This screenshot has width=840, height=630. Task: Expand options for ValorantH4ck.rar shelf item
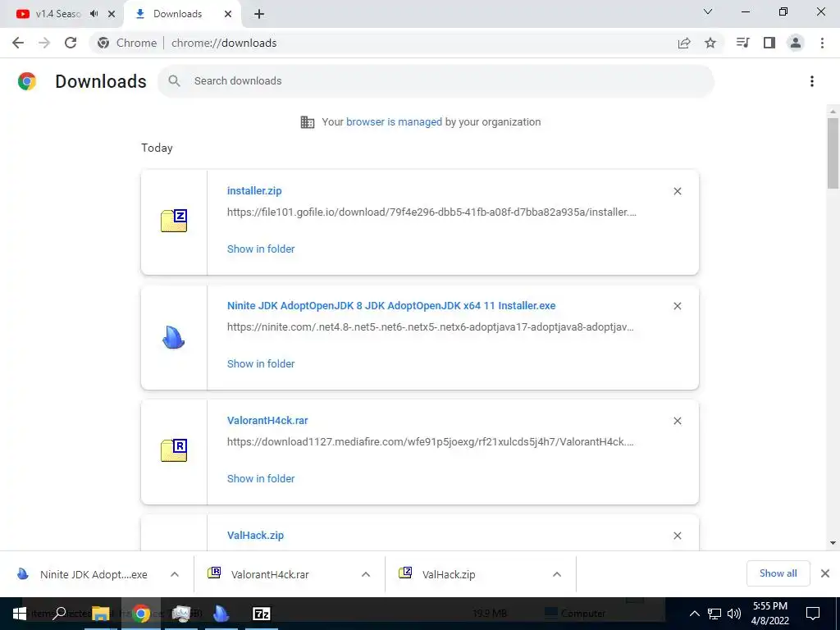tap(365, 574)
